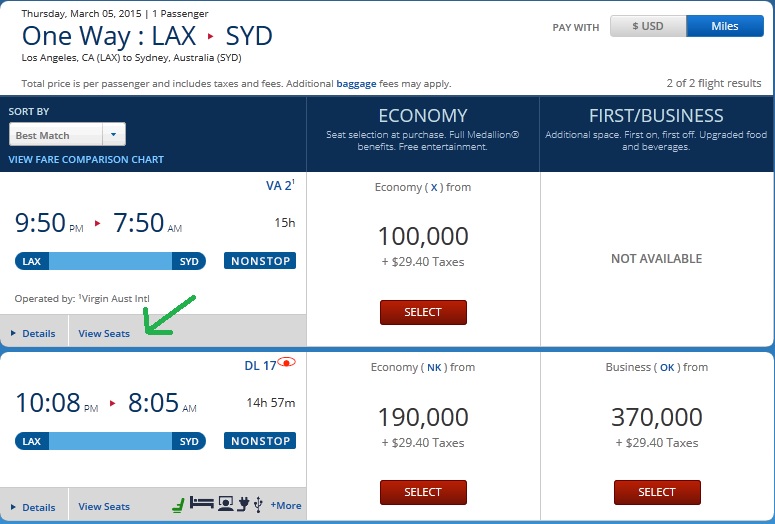775x524 pixels.
Task: Open the View Fare Comparison Chart link
Action: (x=86, y=160)
